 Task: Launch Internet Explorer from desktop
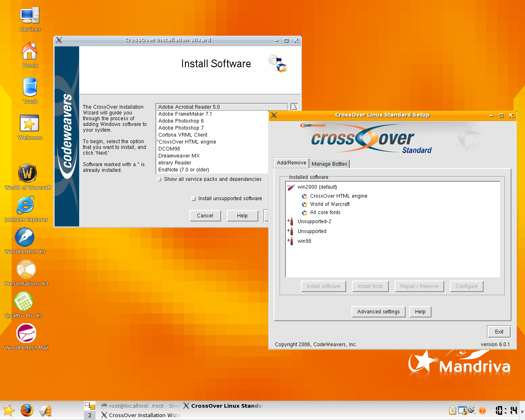coord(25,205)
